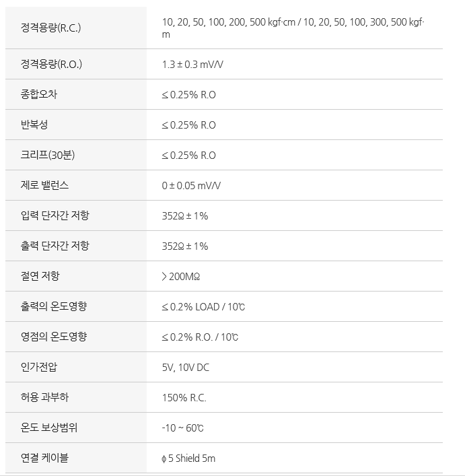Select the ϕ 5 Shield 5m cable value

(188, 458)
